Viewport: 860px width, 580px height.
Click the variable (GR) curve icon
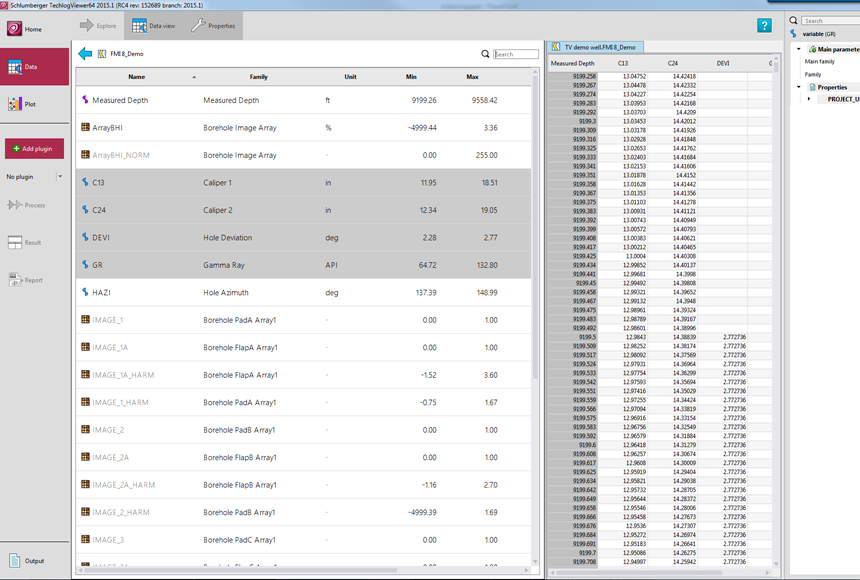tap(794, 33)
